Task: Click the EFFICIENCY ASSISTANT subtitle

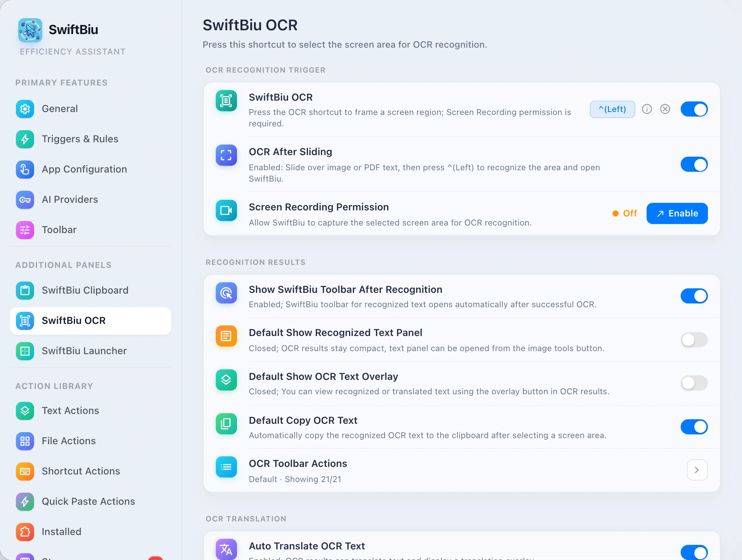Action: (73, 52)
